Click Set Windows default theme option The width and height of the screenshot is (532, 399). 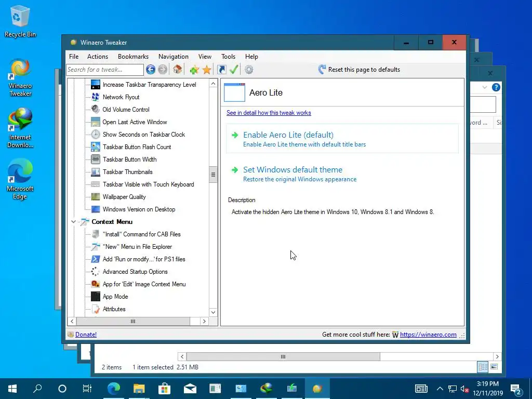342,174
